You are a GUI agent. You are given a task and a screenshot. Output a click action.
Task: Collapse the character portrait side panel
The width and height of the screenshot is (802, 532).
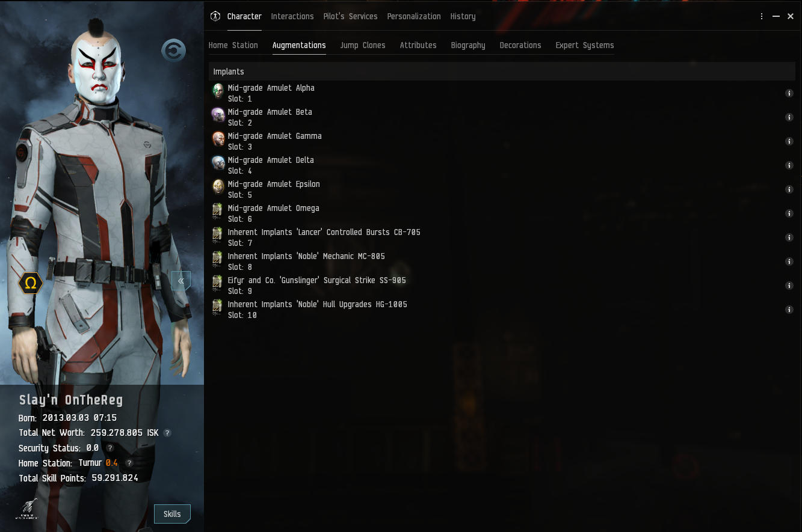click(181, 281)
